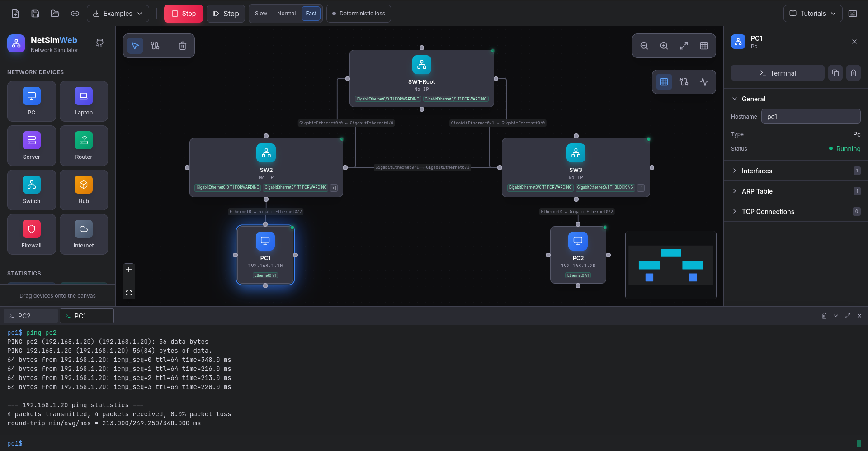Click the pc1$ terminal input line
The height and width of the screenshot is (451, 868).
434,443
